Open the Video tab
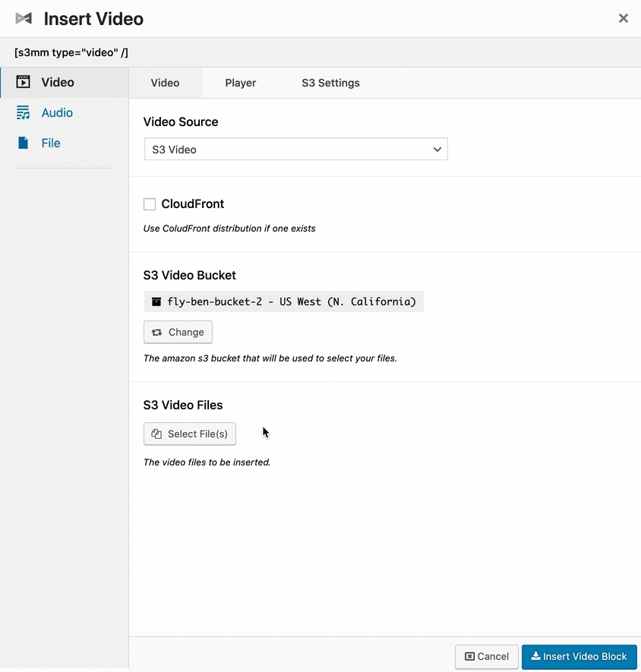The image size is (641, 672). [x=165, y=83]
